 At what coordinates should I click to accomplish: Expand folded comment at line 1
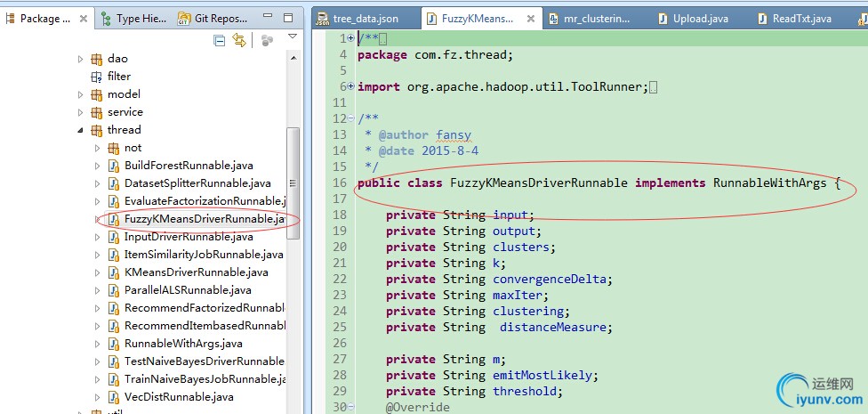[x=350, y=38]
